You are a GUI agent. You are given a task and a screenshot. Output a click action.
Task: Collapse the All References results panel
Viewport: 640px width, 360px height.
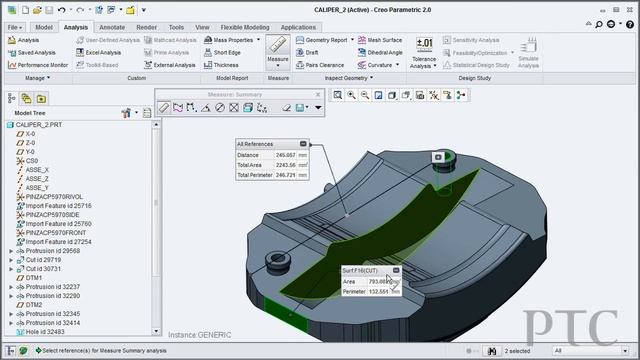303,144
